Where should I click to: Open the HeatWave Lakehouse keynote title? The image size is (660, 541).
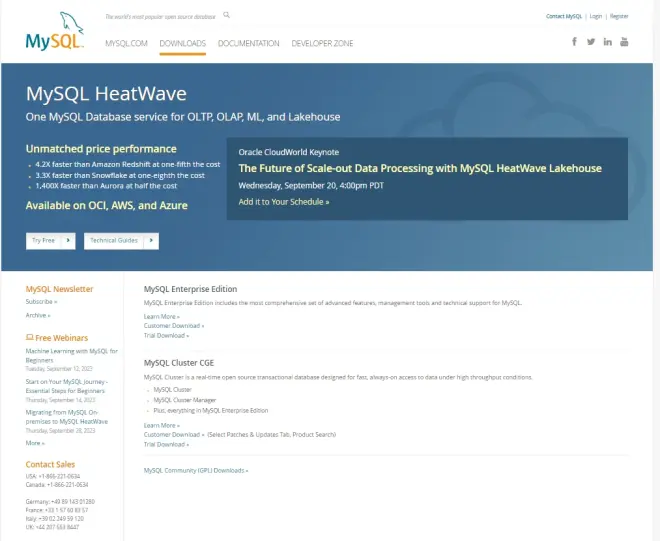coord(420,168)
